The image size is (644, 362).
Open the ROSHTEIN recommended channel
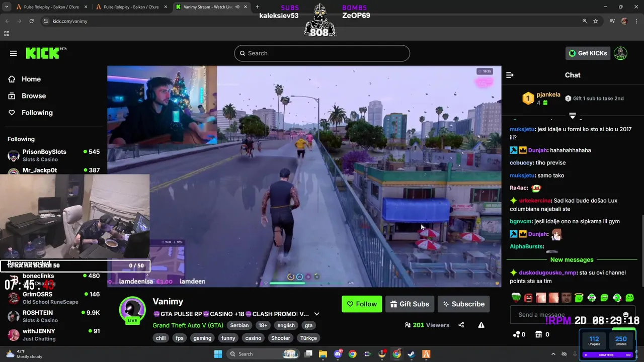pyautogui.click(x=53, y=316)
